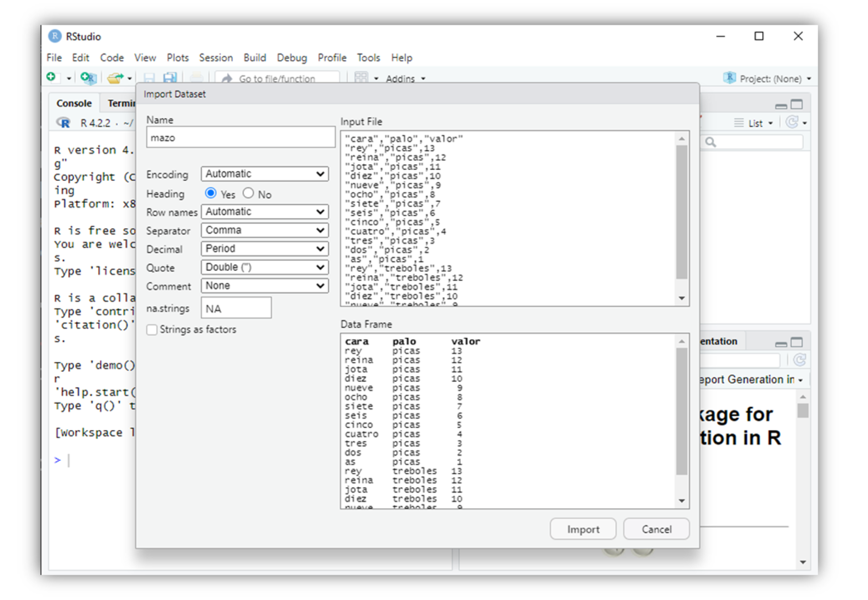The width and height of the screenshot is (868, 600).
Task: Maximize the Environment pane
Action: point(797,104)
